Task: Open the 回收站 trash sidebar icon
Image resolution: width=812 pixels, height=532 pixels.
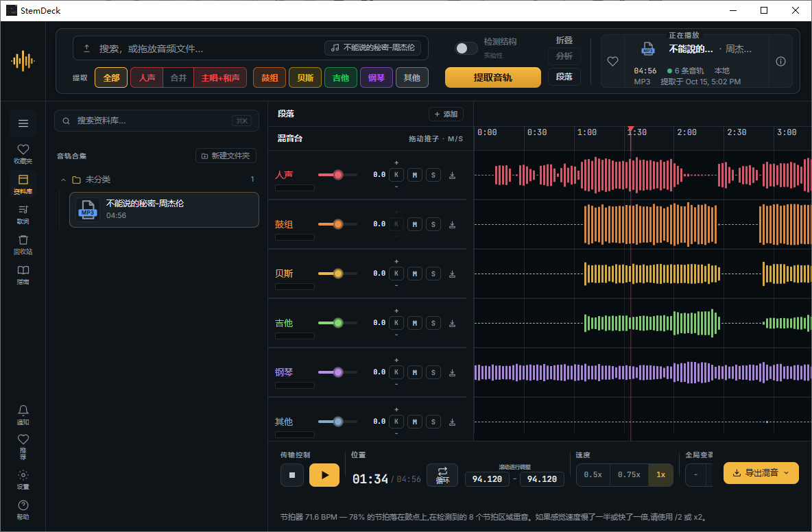Action: [x=23, y=245]
